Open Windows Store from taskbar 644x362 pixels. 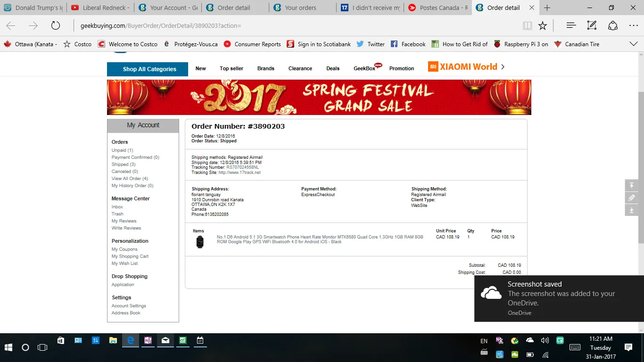(x=61, y=340)
